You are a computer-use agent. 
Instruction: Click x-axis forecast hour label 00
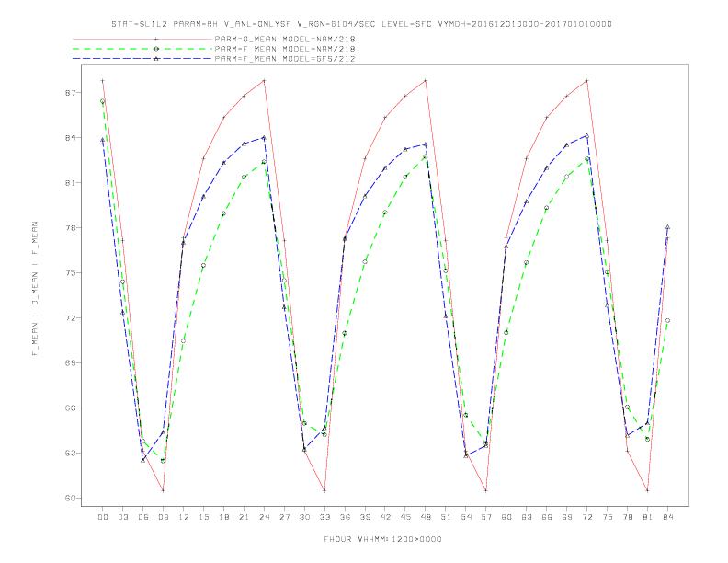point(103,517)
